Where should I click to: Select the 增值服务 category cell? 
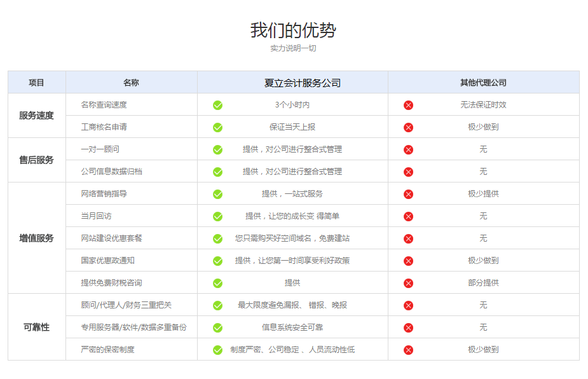point(36,238)
